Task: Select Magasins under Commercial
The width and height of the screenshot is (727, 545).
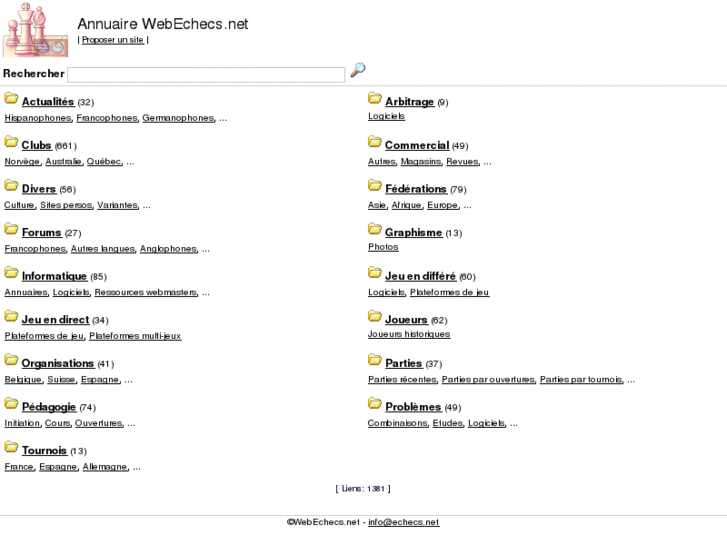Action: 421,162
